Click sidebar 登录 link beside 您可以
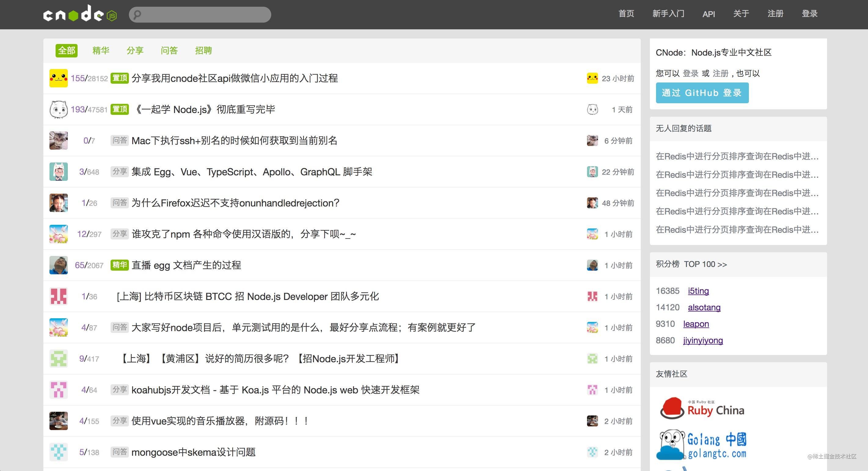This screenshot has height=471, width=868. pos(691,73)
